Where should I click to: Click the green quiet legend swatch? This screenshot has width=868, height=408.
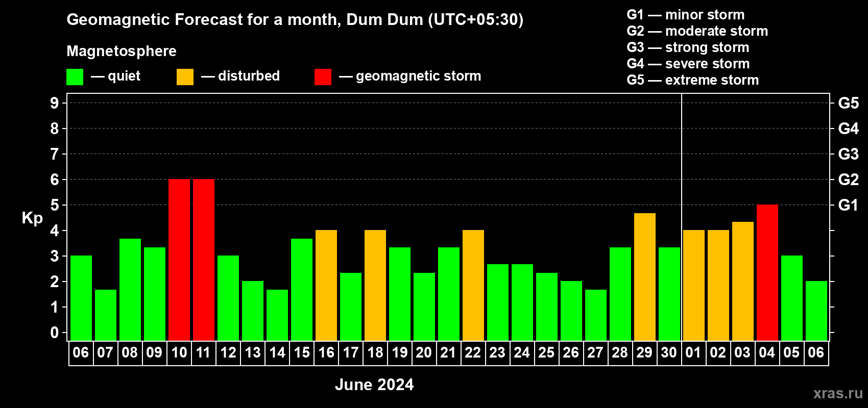(x=75, y=77)
